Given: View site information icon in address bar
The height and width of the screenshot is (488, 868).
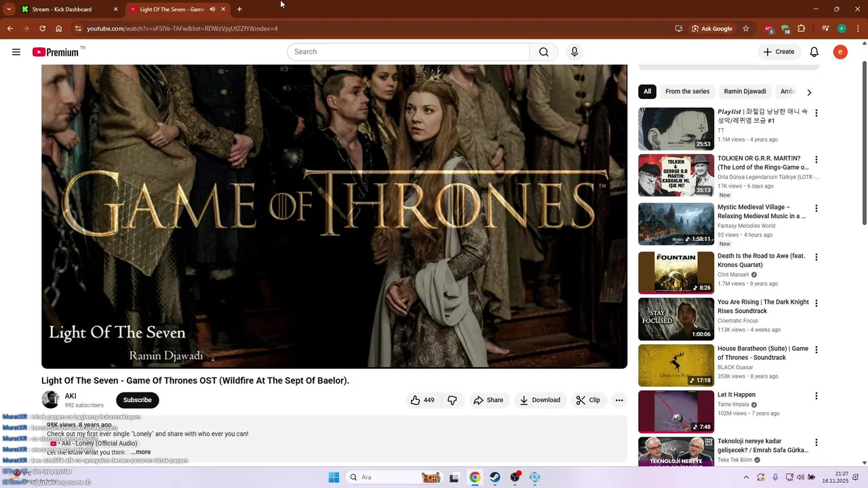Looking at the screenshot, I should coord(78,28).
